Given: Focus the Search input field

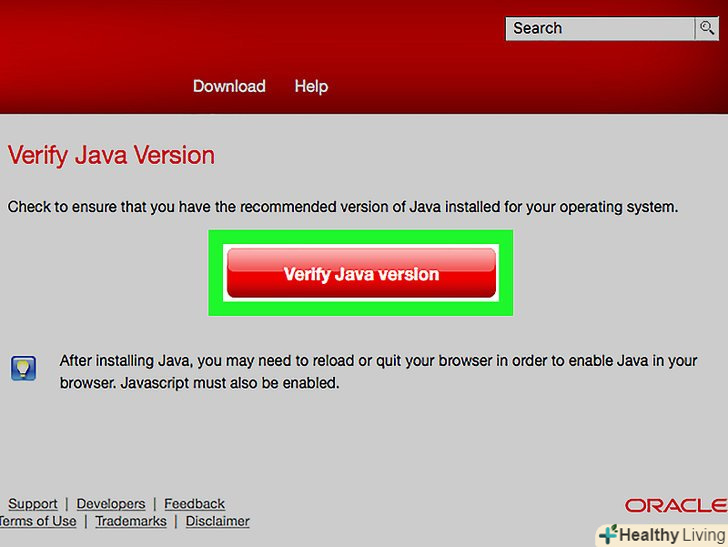Looking at the screenshot, I should pyautogui.click(x=600, y=29).
